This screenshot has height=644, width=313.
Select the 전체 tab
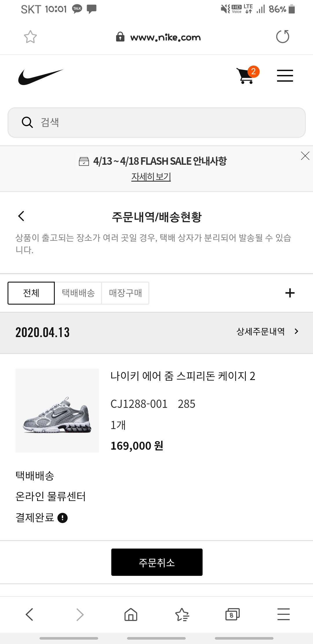(x=31, y=293)
